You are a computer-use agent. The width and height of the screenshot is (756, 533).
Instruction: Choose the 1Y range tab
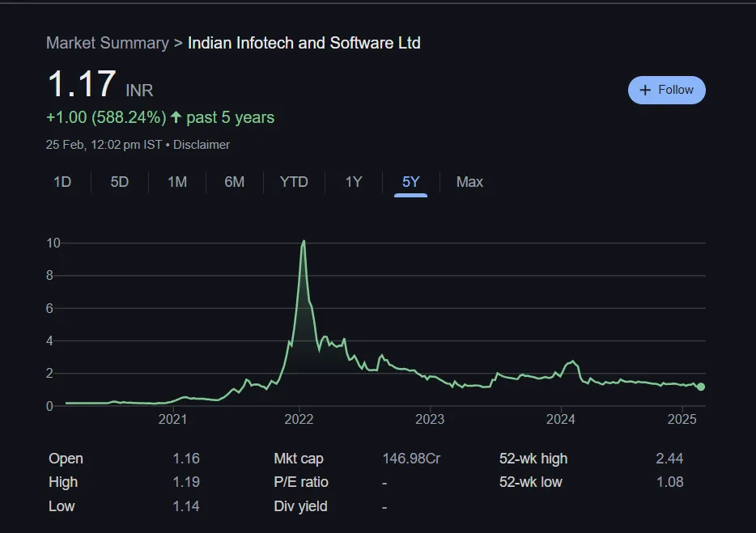(354, 182)
